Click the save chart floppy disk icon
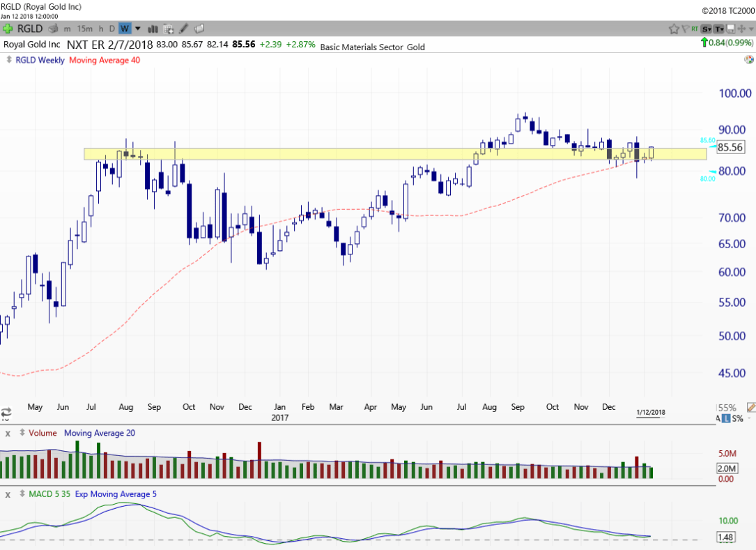The width and height of the screenshot is (756, 550). 731,29
